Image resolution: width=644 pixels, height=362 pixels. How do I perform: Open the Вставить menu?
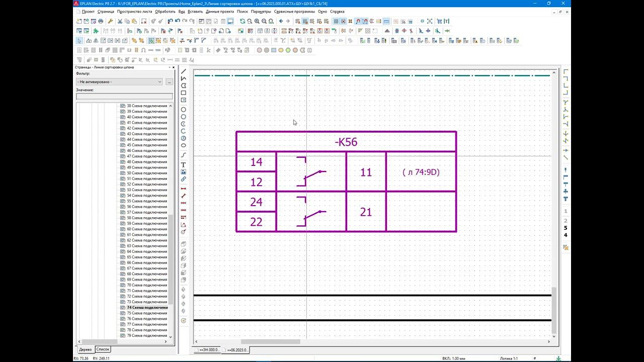195,11
